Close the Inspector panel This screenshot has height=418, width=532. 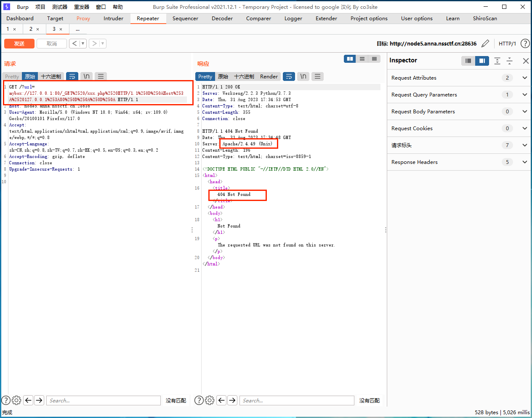526,61
